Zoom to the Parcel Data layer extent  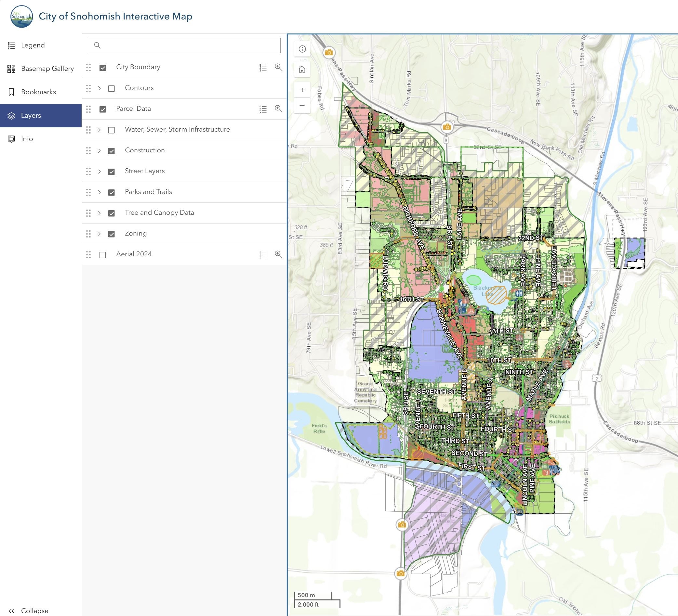278,109
